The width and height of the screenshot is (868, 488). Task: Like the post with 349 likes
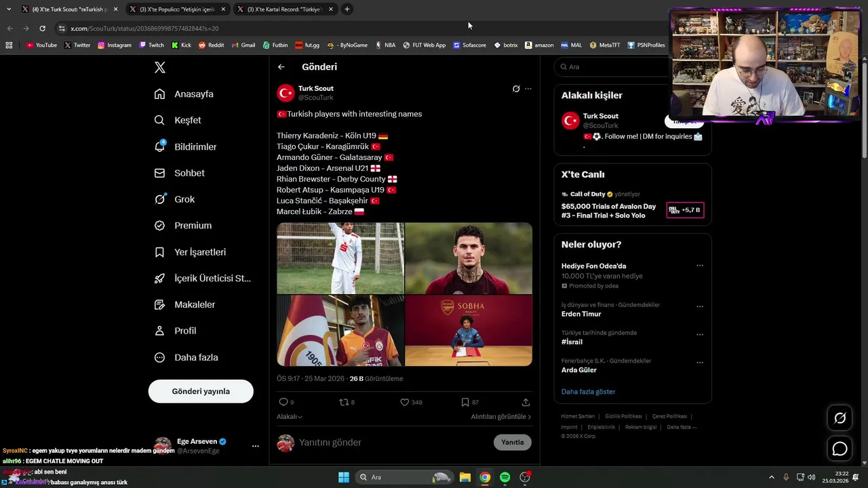(405, 402)
